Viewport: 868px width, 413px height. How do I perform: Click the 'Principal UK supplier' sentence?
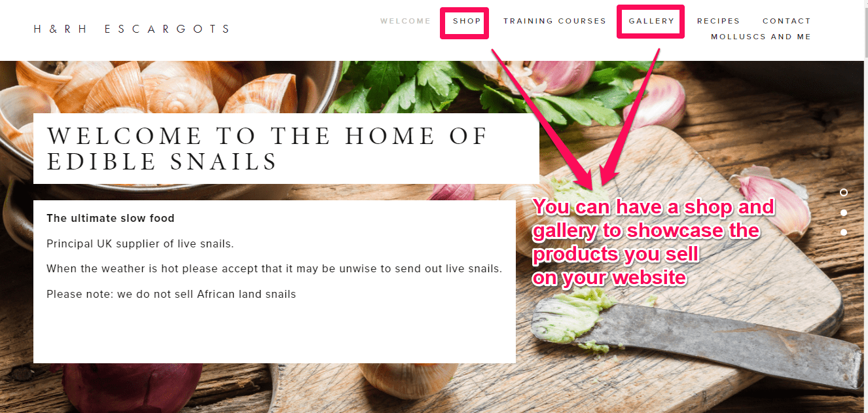coord(140,243)
